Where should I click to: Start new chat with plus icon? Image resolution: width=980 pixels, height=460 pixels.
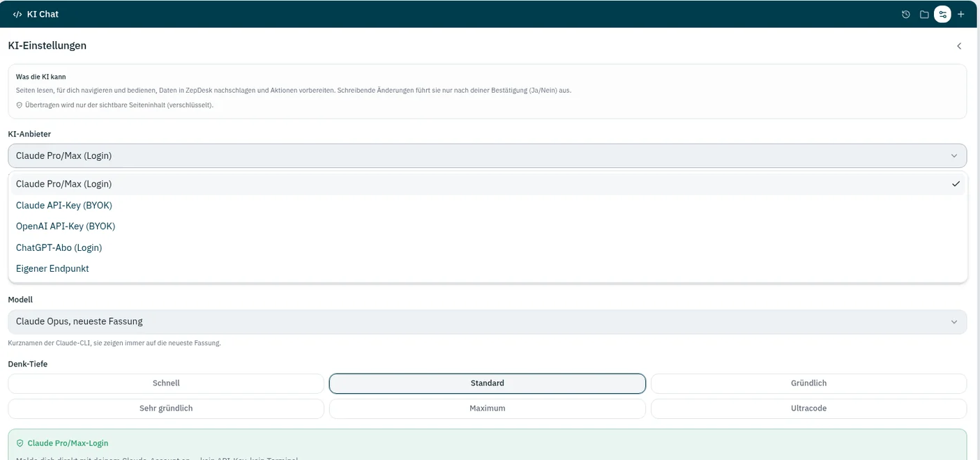click(961, 14)
